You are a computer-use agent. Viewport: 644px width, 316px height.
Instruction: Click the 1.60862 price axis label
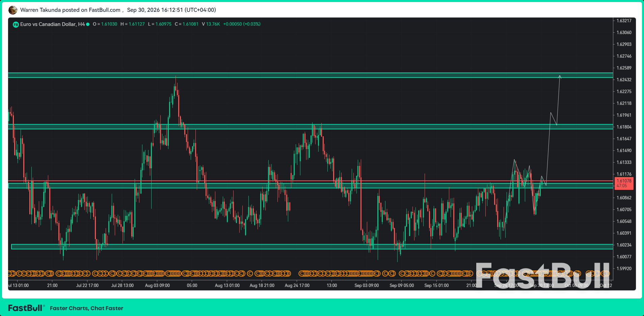point(624,198)
